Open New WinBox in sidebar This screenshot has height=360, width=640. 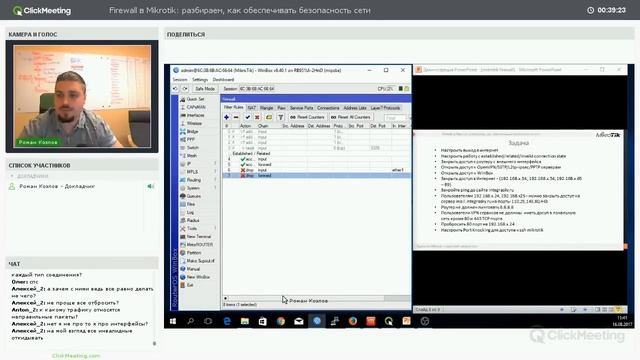tap(195, 277)
